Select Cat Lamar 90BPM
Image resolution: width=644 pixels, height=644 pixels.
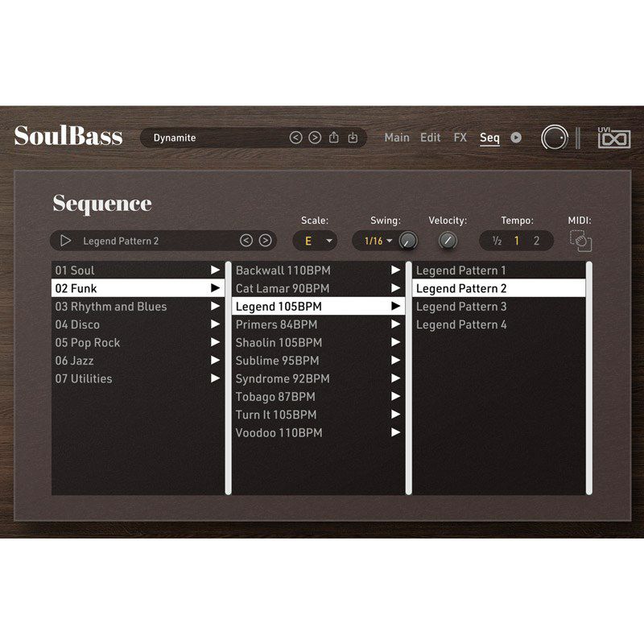tap(318, 288)
